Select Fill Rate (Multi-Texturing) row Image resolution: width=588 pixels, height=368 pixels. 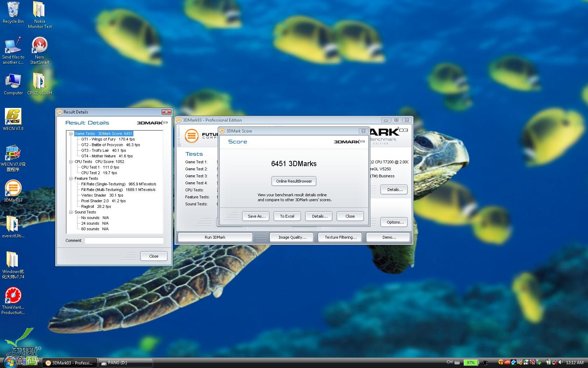tap(118, 190)
